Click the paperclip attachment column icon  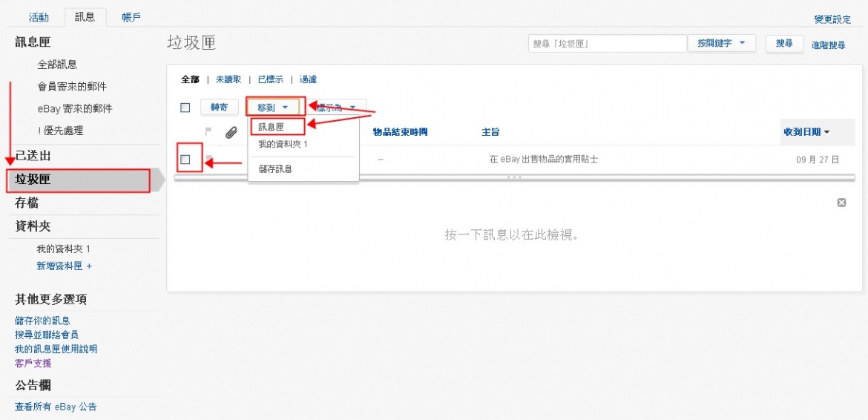tap(231, 132)
